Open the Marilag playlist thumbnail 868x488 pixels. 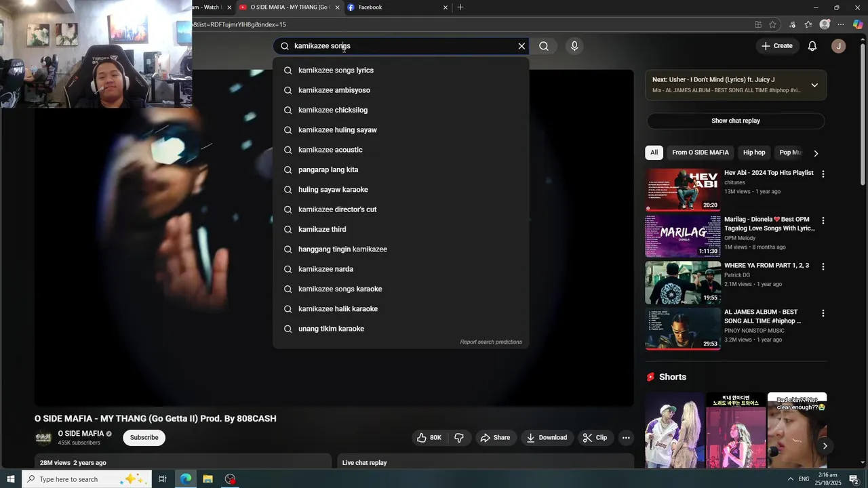tap(683, 236)
